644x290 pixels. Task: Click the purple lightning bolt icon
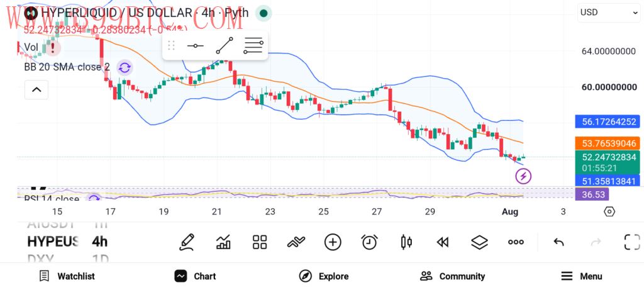[523, 176]
